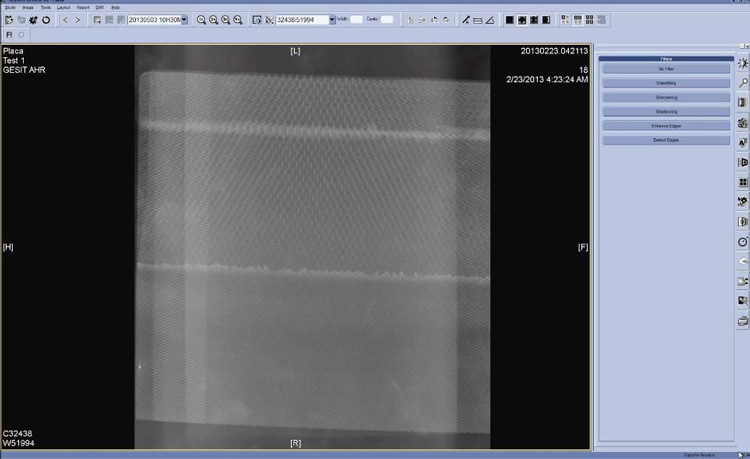Select the fourth black layout icon
The image size is (750, 459).
pyautogui.click(x=546, y=20)
